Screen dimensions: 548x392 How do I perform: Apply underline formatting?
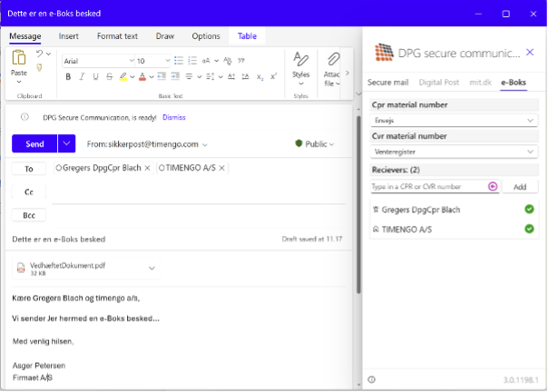click(95, 76)
